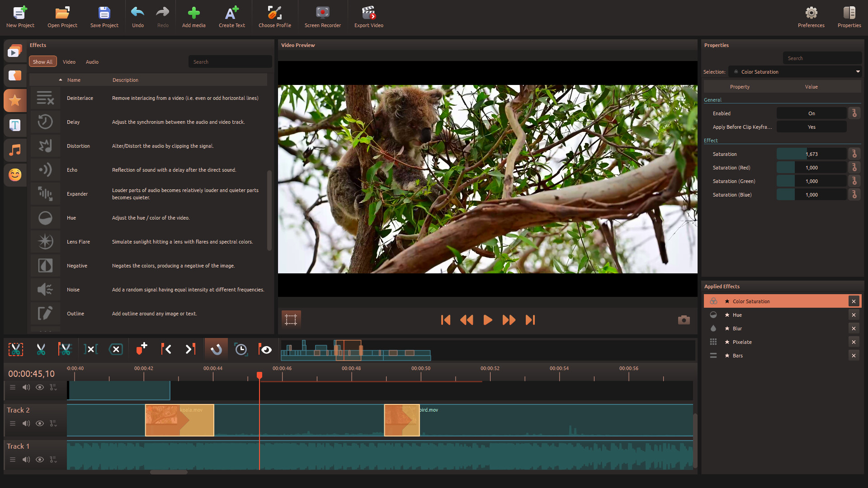Toggle Track 2 visibility eye icon
The image size is (868, 488).
pos(40,423)
